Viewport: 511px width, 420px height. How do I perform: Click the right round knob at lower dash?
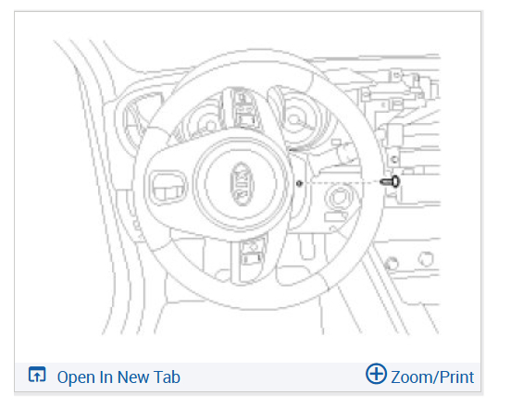426,259
